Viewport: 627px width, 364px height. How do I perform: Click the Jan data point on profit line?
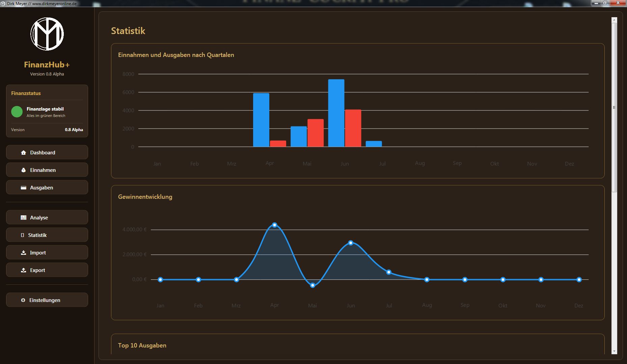pyautogui.click(x=160, y=279)
